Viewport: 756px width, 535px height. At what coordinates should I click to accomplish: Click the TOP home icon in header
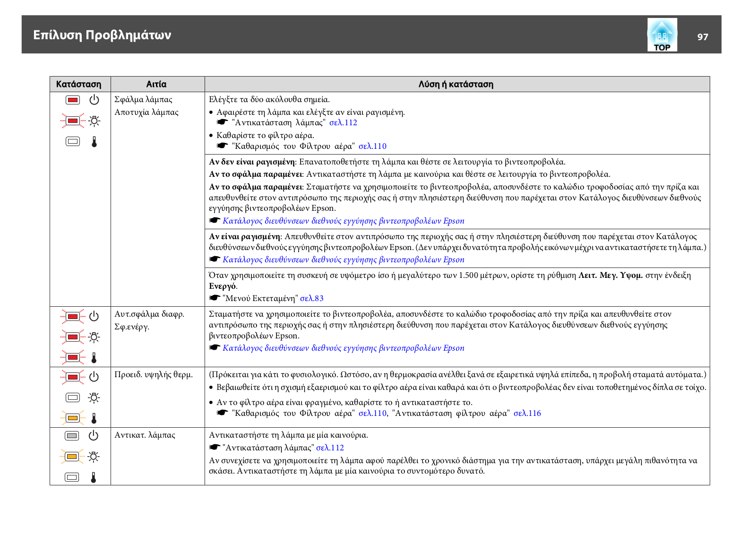(x=662, y=35)
